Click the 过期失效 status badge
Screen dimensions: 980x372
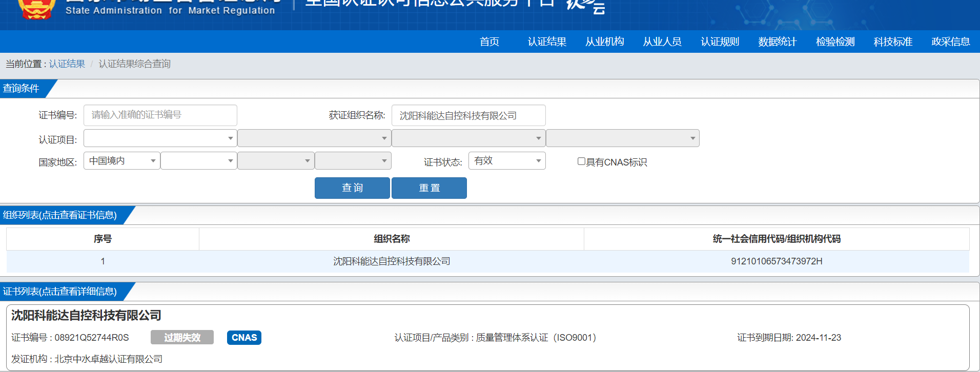182,338
